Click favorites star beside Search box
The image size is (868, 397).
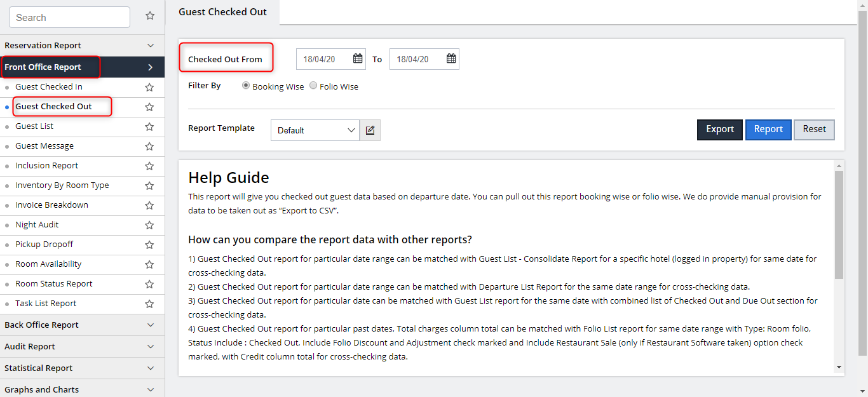150,16
